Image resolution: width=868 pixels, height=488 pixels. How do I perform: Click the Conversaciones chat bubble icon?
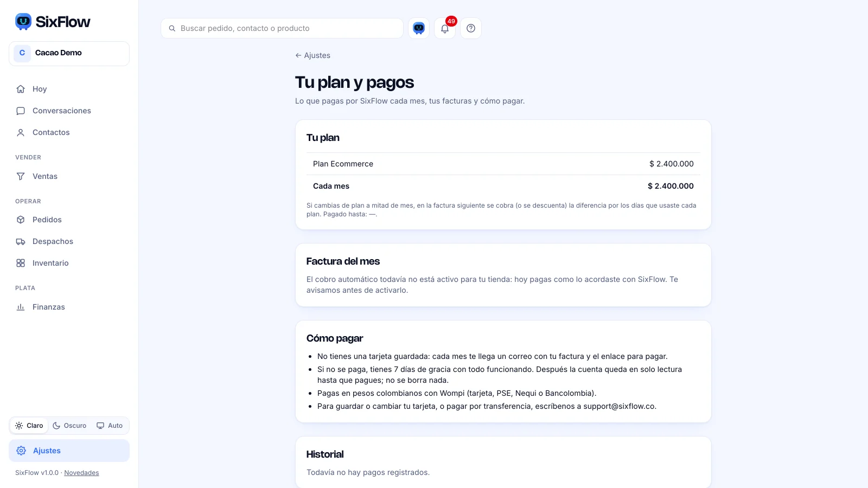[21, 111]
